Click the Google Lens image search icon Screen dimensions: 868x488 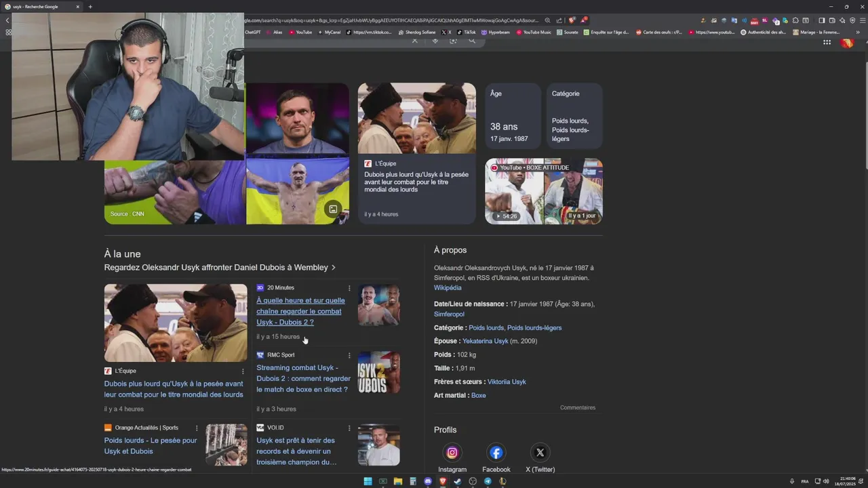coord(453,41)
